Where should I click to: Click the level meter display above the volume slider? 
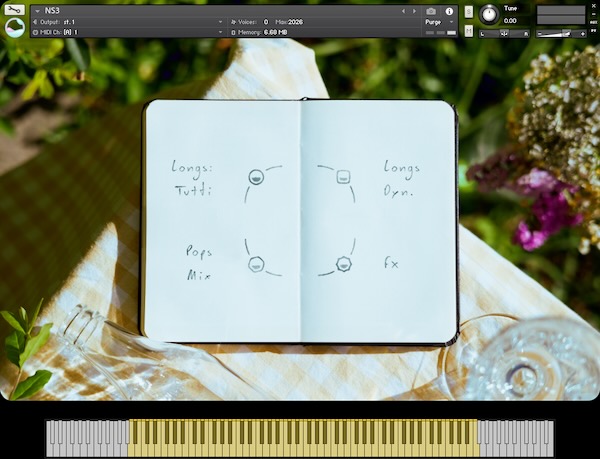561,15
